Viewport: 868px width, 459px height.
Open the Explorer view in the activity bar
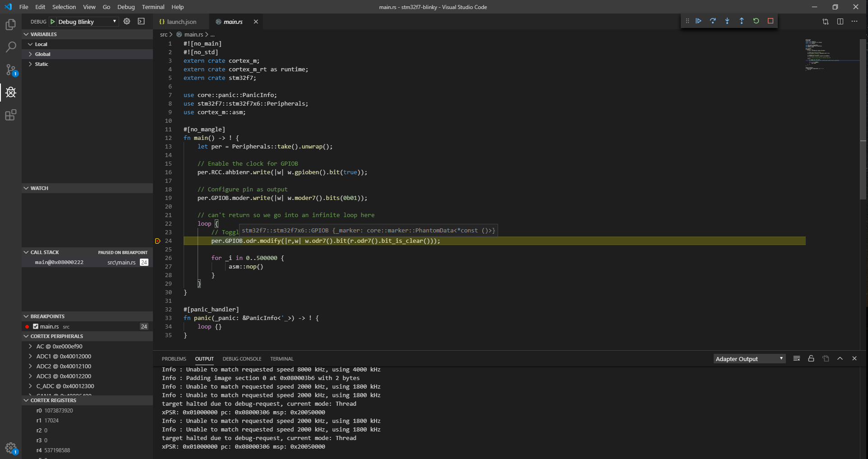(10, 25)
